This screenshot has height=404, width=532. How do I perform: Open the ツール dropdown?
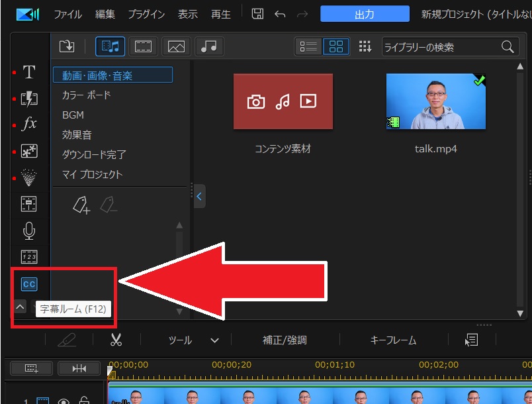click(x=193, y=340)
